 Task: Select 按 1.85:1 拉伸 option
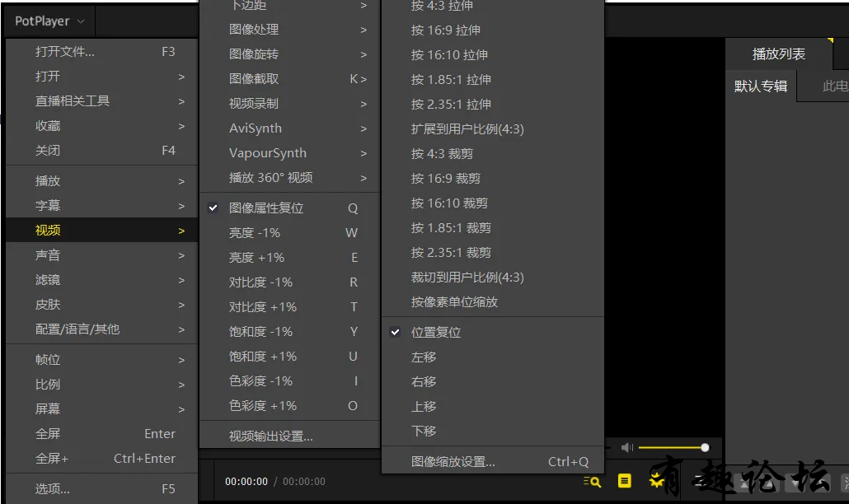[493, 80]
